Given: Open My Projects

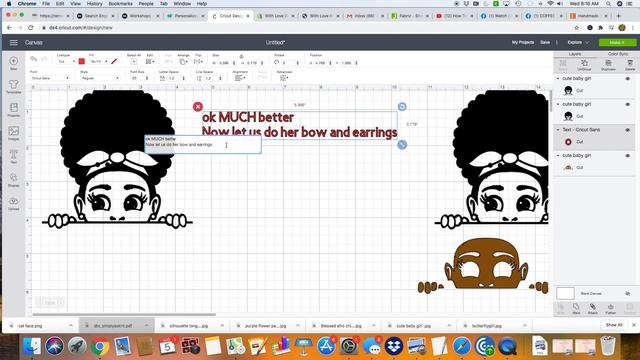Looking at the screenshot, I should tap(523, 42).
